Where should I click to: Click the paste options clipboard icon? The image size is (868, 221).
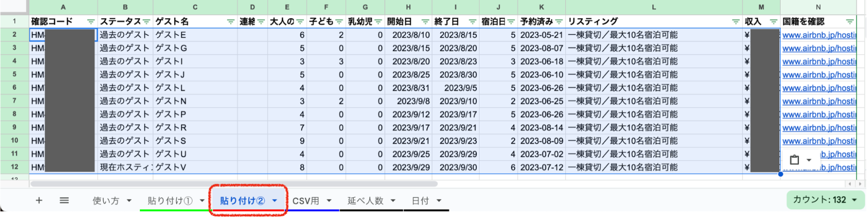pyautogui.click(x=794, y=160)
